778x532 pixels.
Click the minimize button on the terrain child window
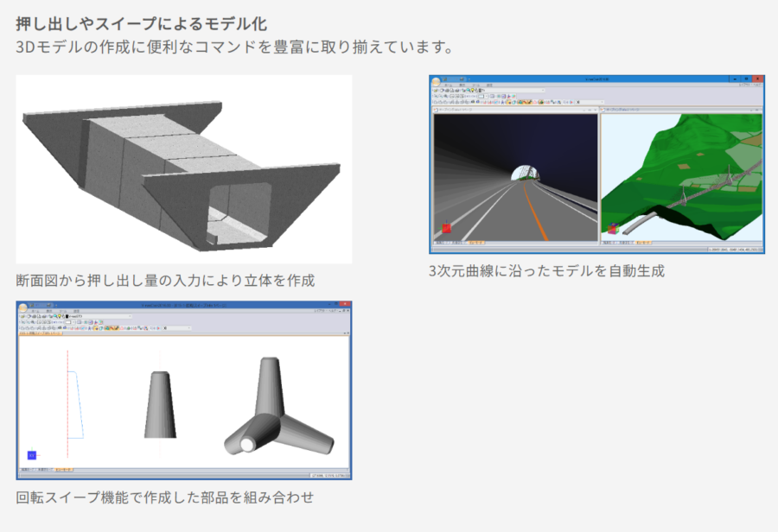pos(750,109)
